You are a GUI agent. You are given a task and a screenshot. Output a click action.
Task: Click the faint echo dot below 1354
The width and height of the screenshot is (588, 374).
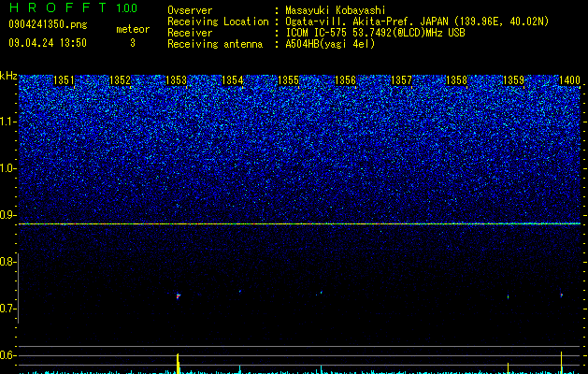coord(240,291)
